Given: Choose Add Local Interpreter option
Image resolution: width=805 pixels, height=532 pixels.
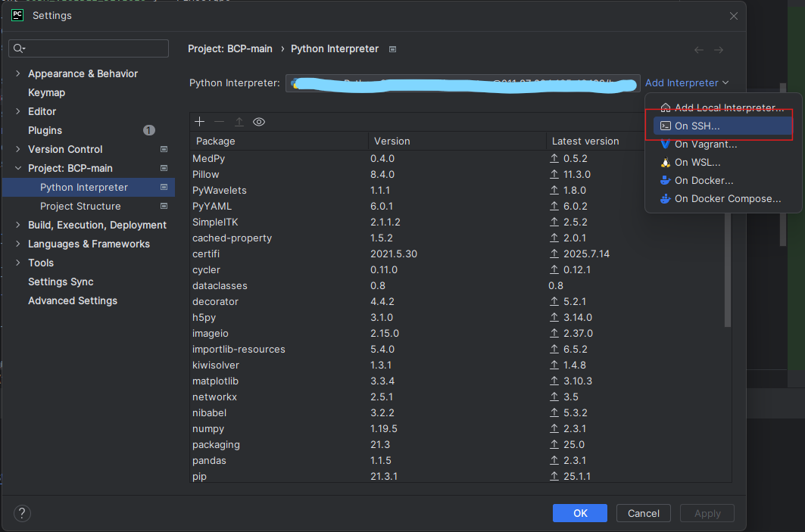Looking at the screenshot, I should click(x=723, y=107).
